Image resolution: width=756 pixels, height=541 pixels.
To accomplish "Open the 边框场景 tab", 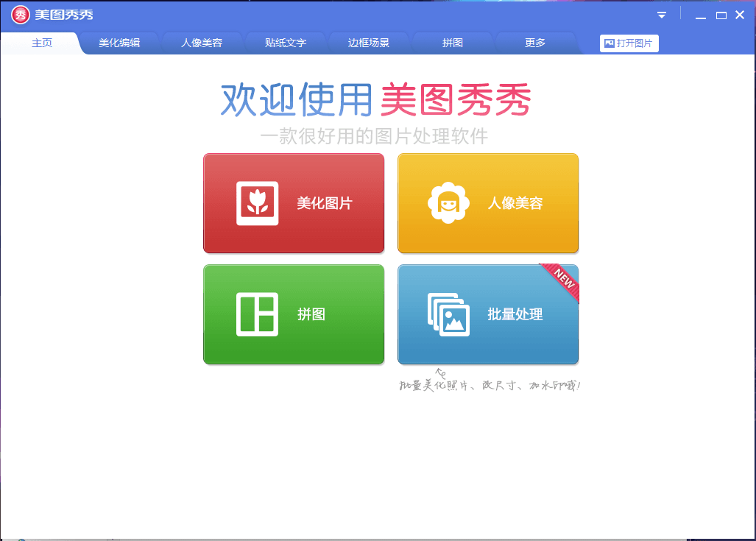I will coord(368,43).
